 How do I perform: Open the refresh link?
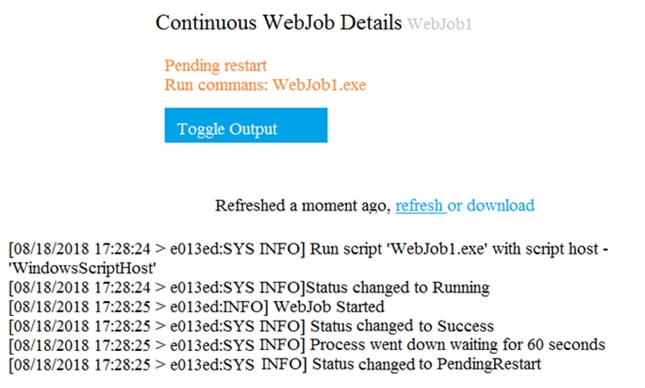coord(419,205)
